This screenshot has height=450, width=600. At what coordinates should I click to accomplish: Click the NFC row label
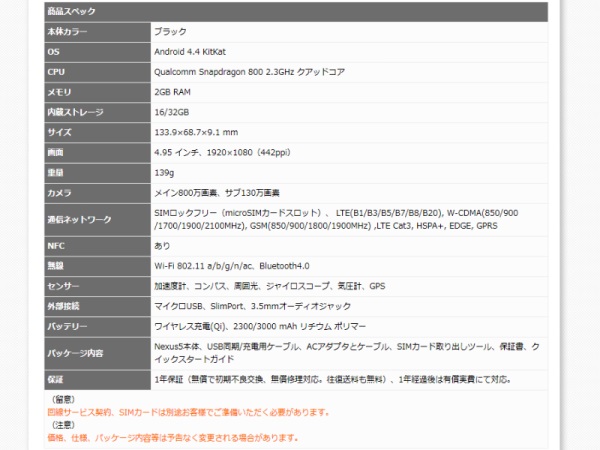click(56, 245)
